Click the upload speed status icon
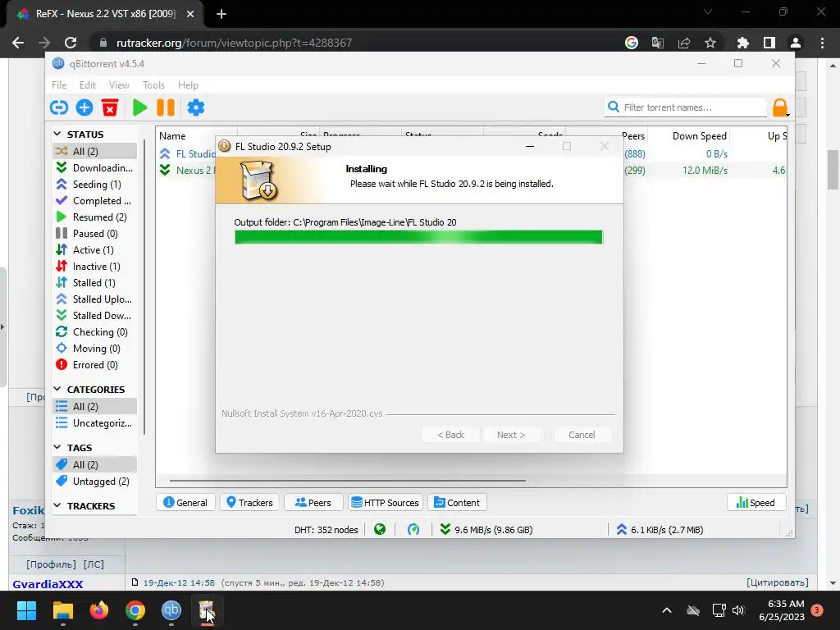 coord(622,530)
